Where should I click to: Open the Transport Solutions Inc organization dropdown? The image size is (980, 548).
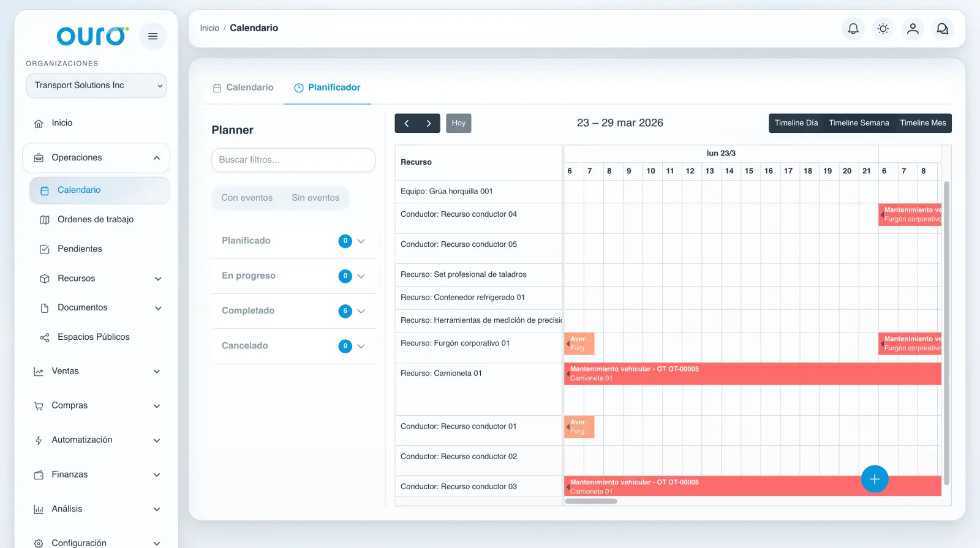tap(96, 86)
